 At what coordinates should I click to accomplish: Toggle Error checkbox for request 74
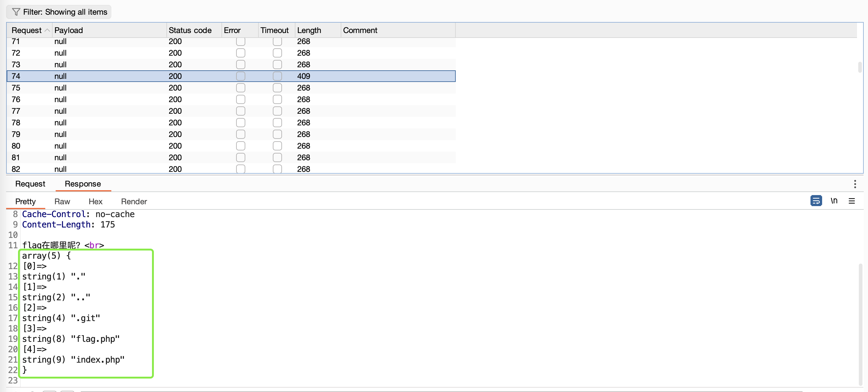[x=241, y=76]
